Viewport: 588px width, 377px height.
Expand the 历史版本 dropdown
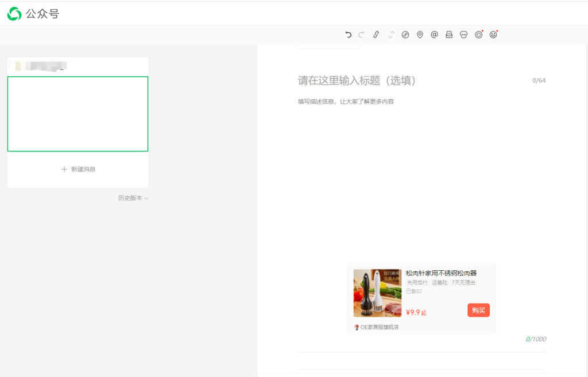[x=133, y=198]
